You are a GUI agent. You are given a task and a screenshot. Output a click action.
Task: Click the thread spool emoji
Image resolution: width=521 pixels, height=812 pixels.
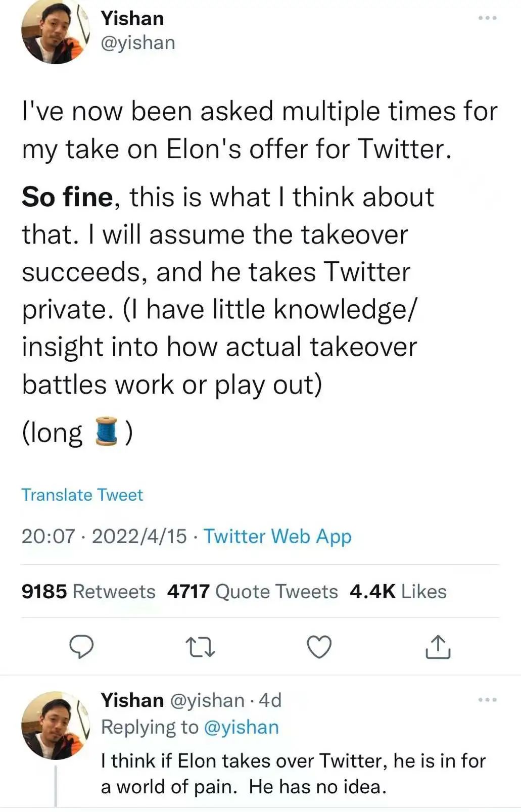point(107,431)
